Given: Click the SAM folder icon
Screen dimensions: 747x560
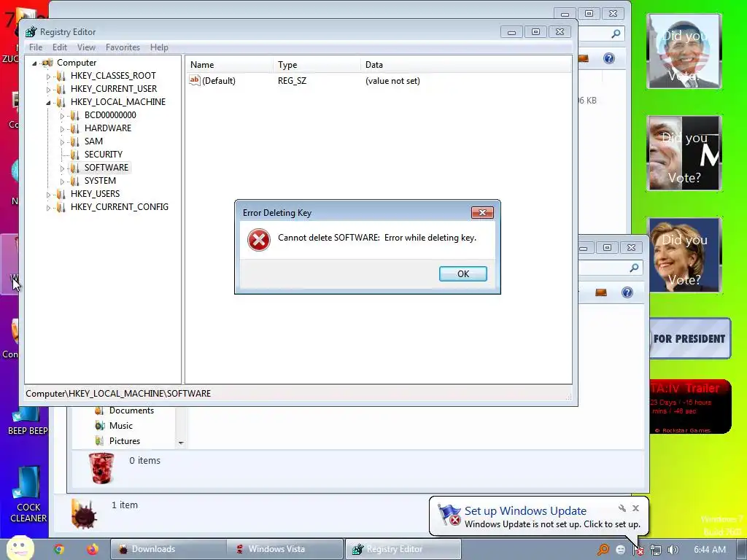Looking at the screenshot, I should coord(74,141).
